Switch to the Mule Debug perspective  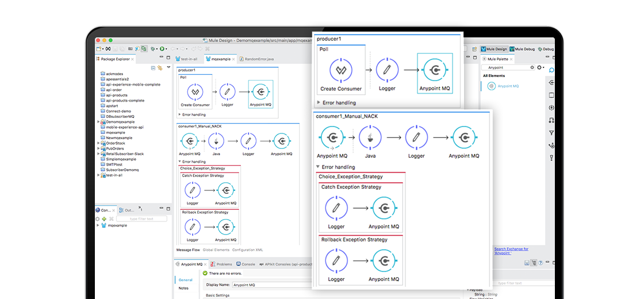tap(523, 49)
